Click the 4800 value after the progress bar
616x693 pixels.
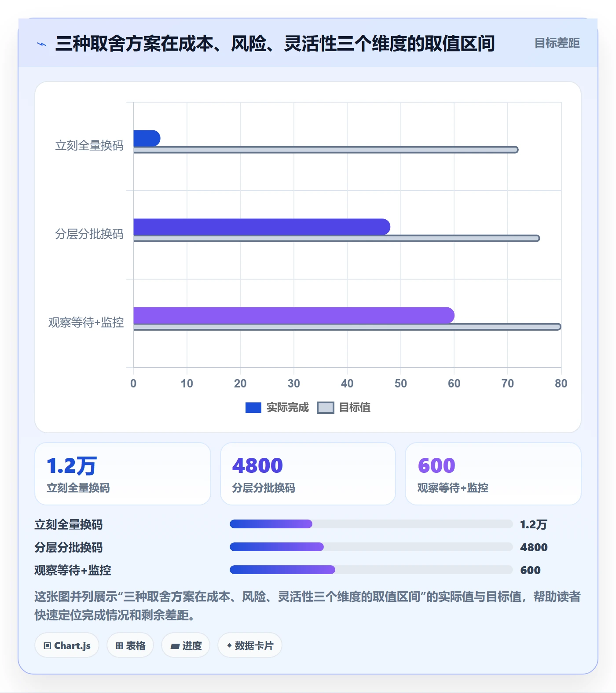534,547
